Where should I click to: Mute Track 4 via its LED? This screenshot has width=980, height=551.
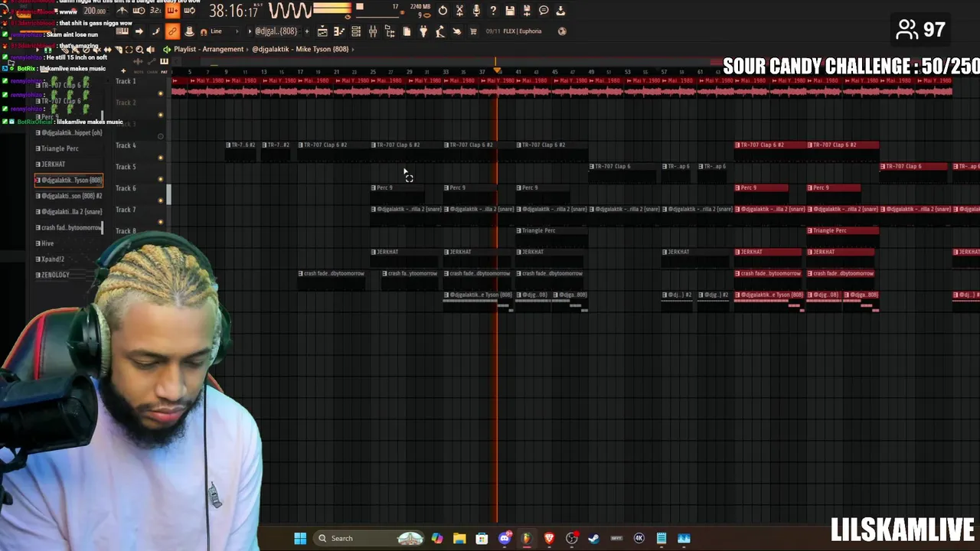[x=161, y=158]
